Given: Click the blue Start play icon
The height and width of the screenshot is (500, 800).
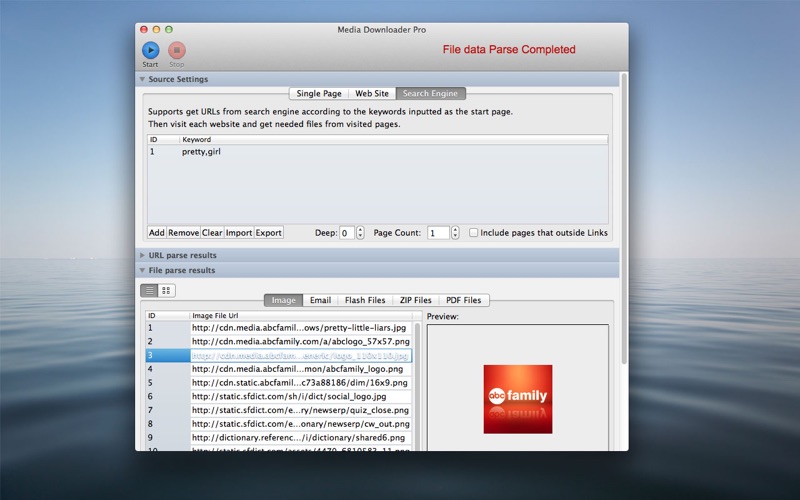Looking at the screenshot, I should point(151,50).
